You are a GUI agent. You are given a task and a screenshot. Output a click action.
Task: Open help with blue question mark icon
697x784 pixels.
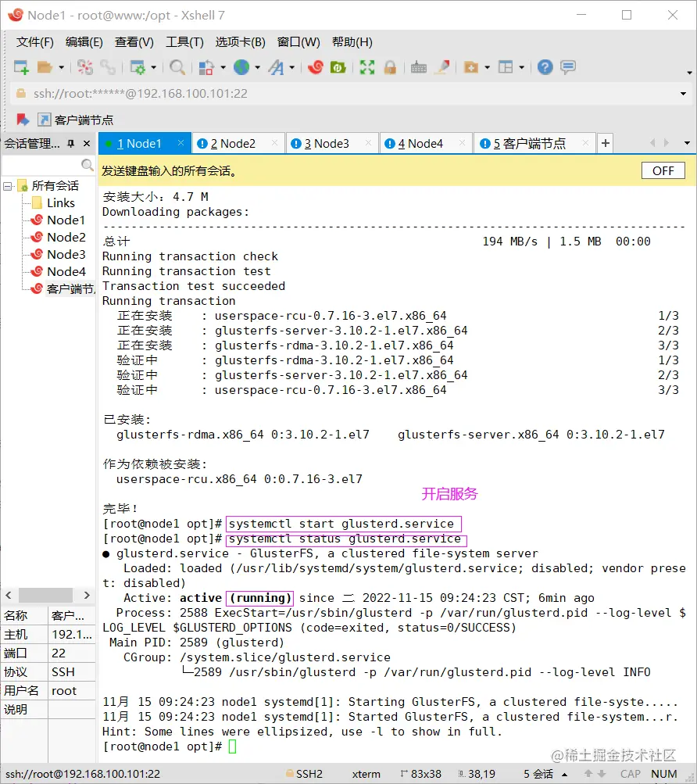(x=545, y=67)
